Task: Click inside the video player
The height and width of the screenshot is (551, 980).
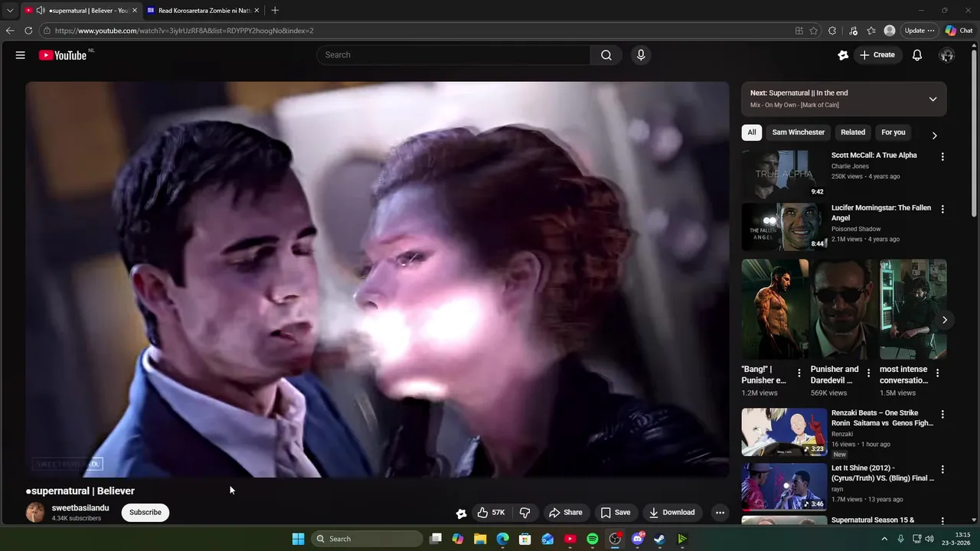Action: click(377, 279)
